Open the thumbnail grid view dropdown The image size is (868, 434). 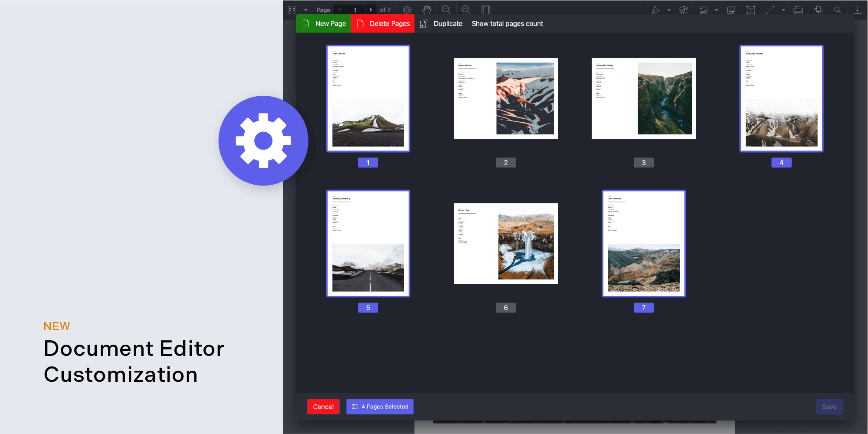[306, 9]
